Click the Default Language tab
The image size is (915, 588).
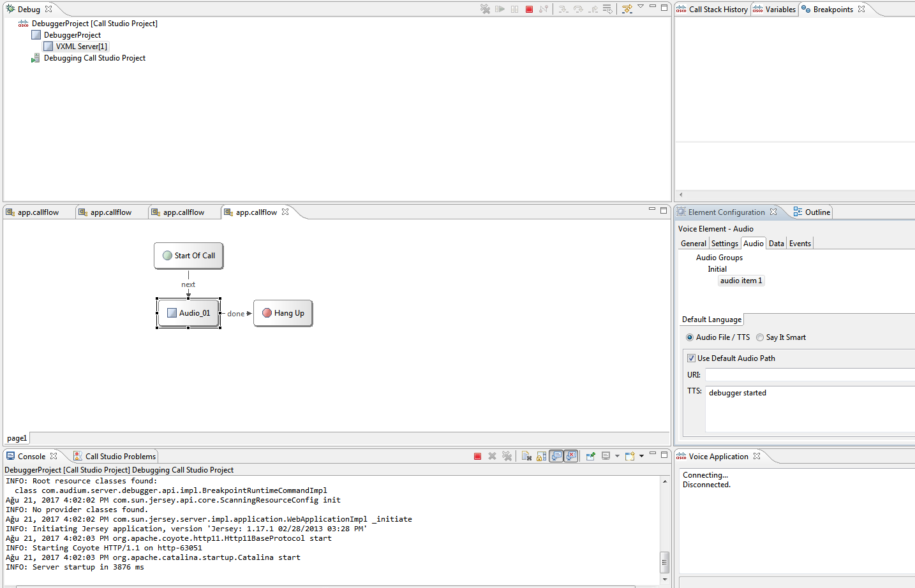coord(711,320)
